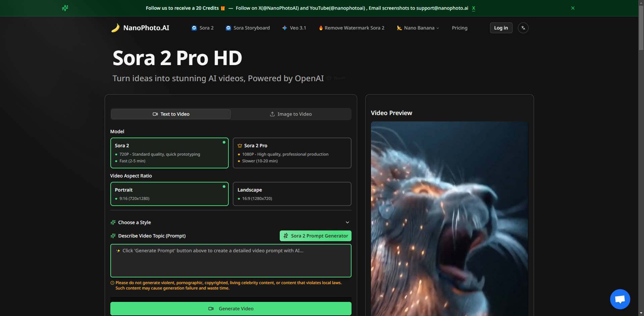Click into the video prompt text field
Image resolution: width=644 pixels, height=316 pixels.
coord(231,263)
